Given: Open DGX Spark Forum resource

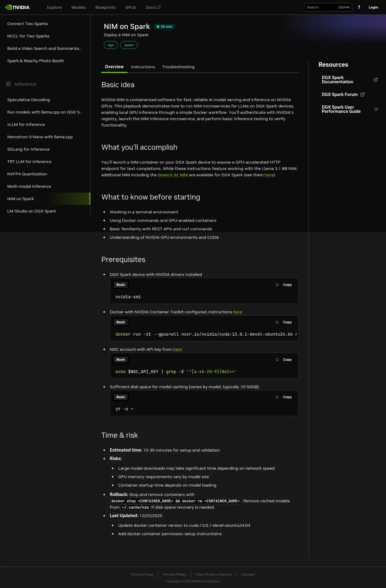Looking at the screenshot, I should [340, 94].
